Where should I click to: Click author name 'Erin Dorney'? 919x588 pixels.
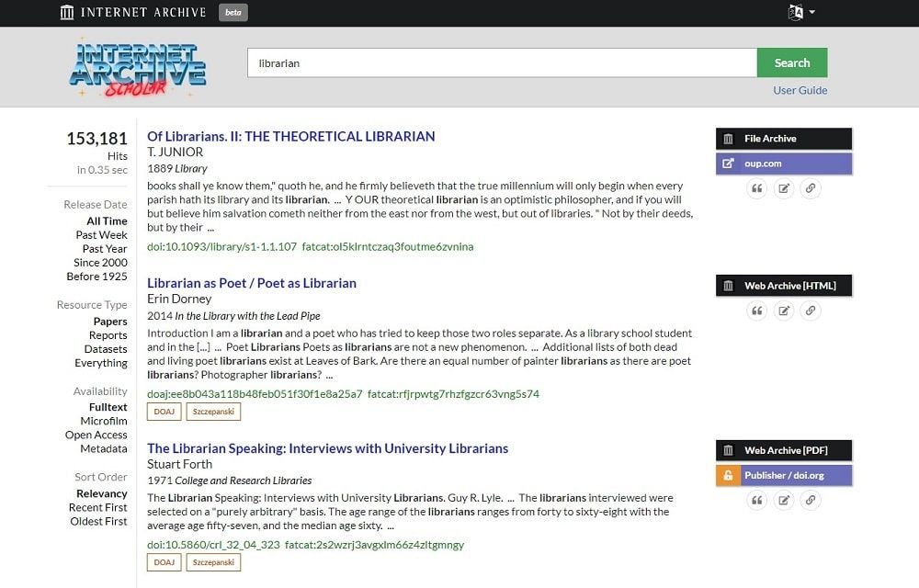(x=179, y=299)
